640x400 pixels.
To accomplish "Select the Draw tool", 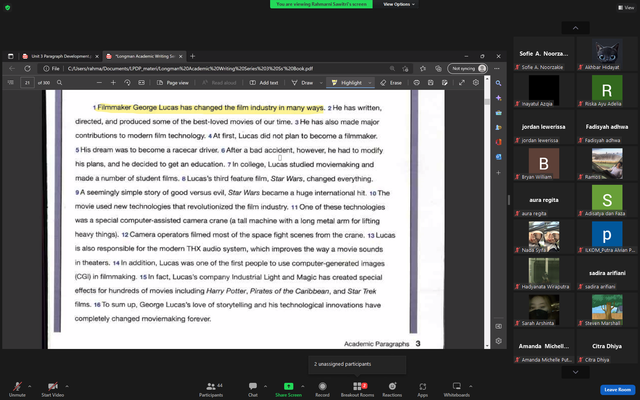I will [302, 82].
